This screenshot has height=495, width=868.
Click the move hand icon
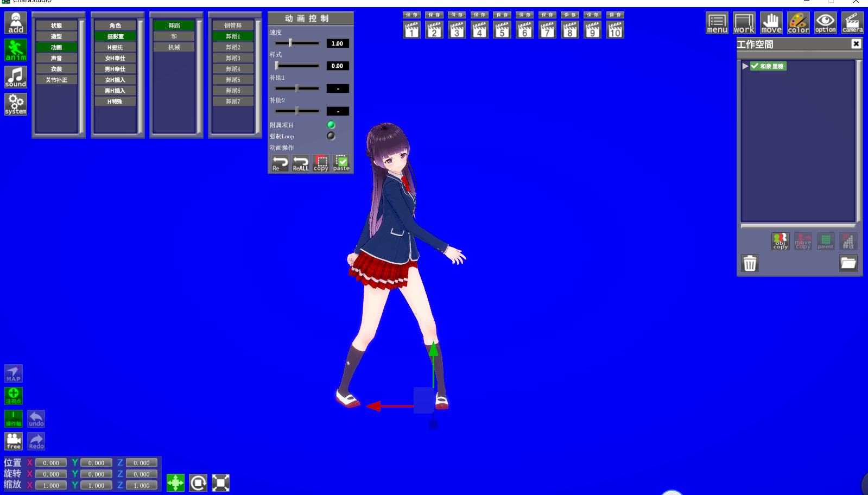tap(771, 23)
